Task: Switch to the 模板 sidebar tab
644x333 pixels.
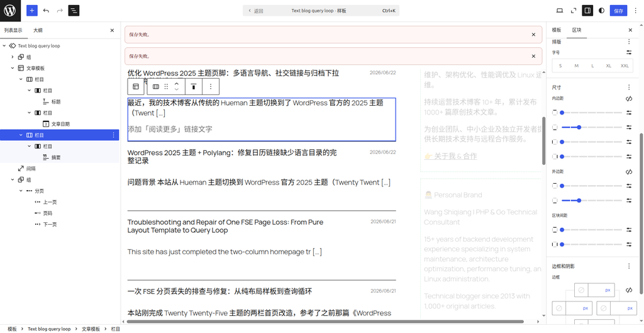Action: pos(557,30)
